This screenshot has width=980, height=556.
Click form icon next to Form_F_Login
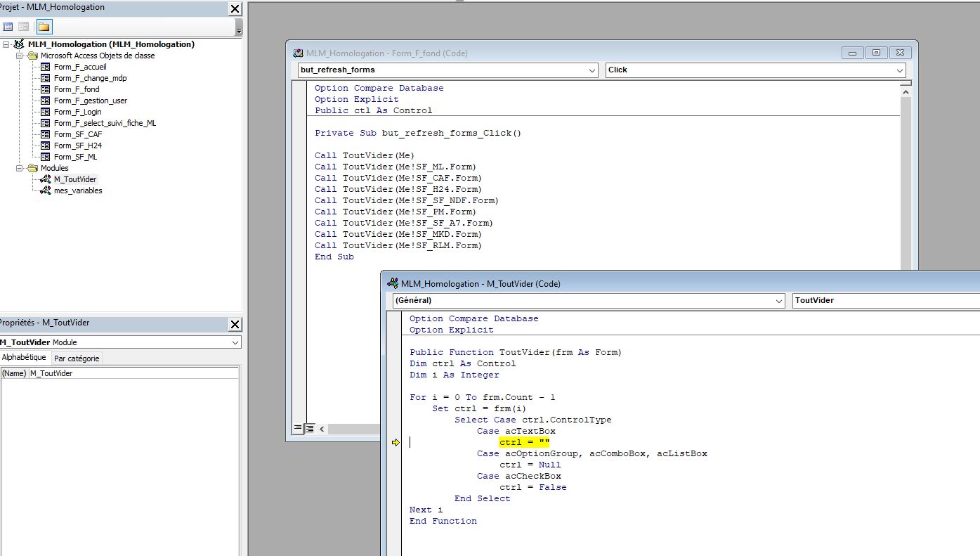point(46,112)
